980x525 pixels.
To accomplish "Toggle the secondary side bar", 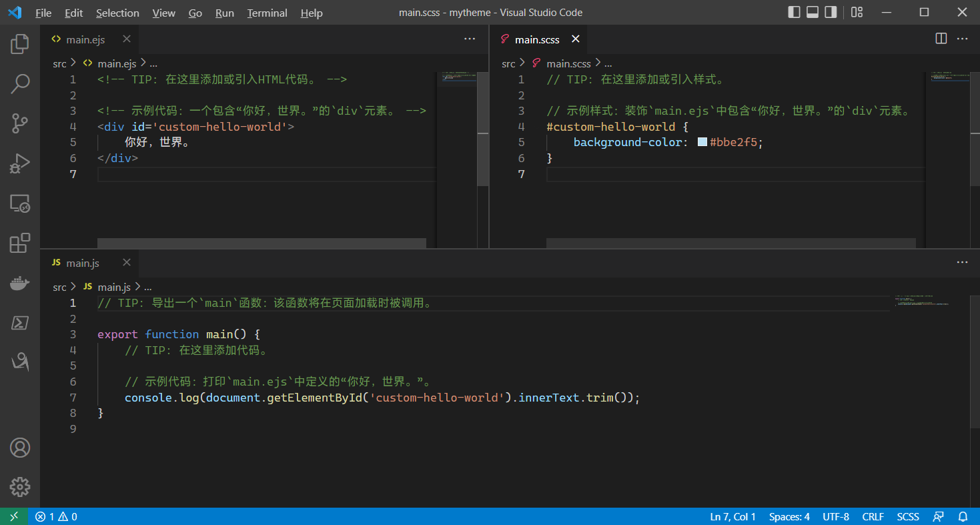I will point(831,12).
